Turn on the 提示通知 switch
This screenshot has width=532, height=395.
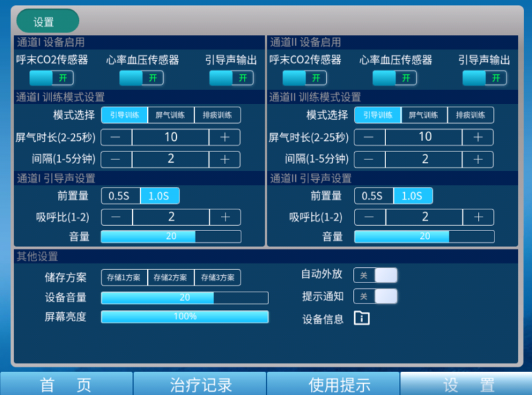click(x=375, y=296)
